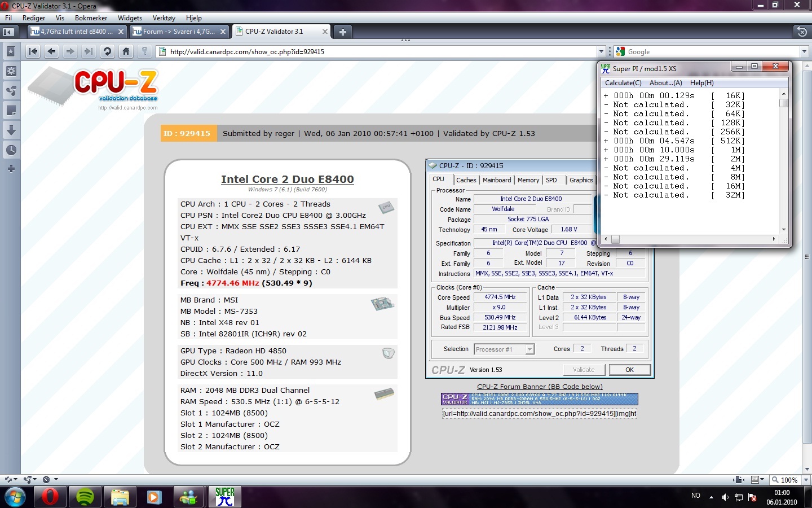This screenshot has width=812, height=508.
Task: Click the CPU-Z forum banner image
Action: tap(540, 399)
